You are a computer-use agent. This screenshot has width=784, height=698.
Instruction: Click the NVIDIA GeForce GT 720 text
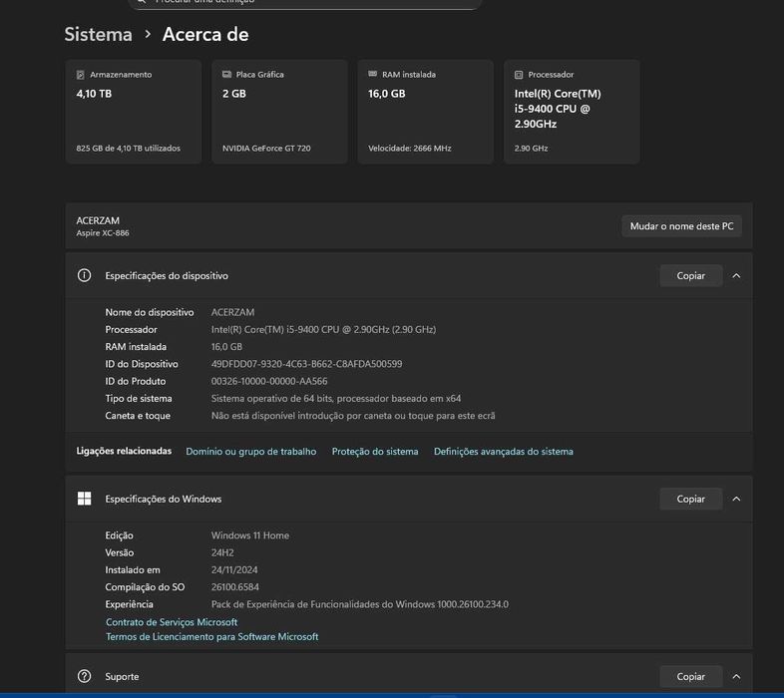click(266, 148)
